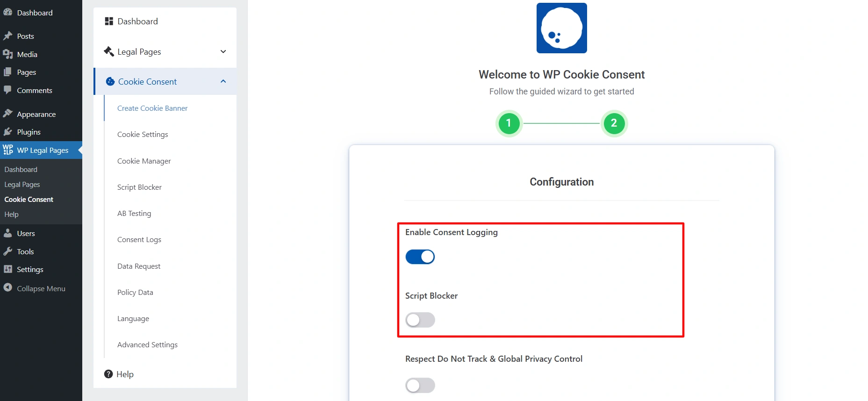The height and width of the screenshot is (401, 868).
Task: Open Create Cookie Banner page
Action: pyautogui.click(x=152, y=108)
